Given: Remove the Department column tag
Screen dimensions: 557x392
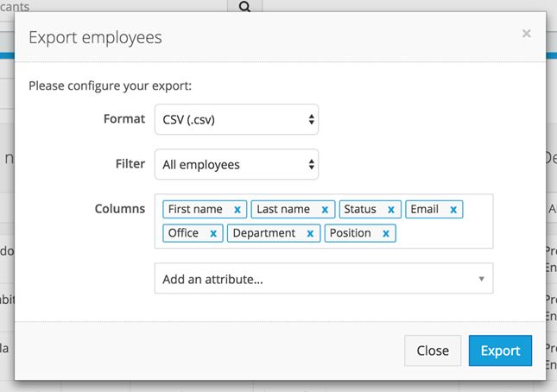Looking at the screenshot, I should (x=309, y=234).
